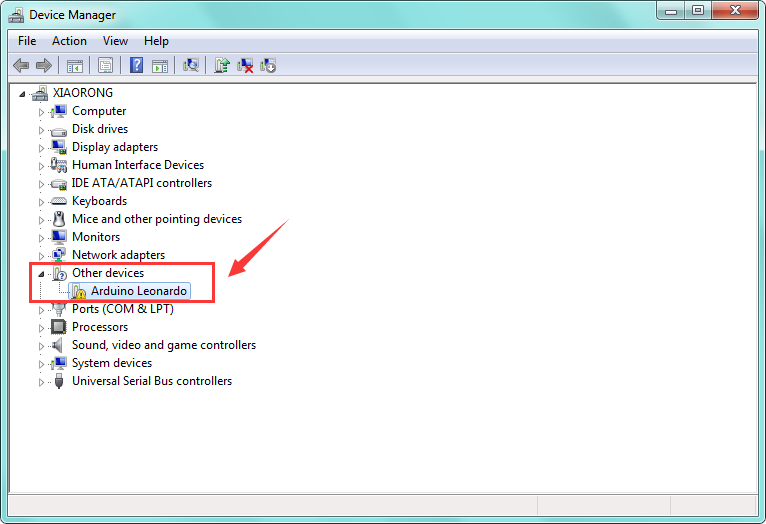Click the Uninstall device toolbar icon
This screenshot has width=766, height=524.
coord(245,65)
